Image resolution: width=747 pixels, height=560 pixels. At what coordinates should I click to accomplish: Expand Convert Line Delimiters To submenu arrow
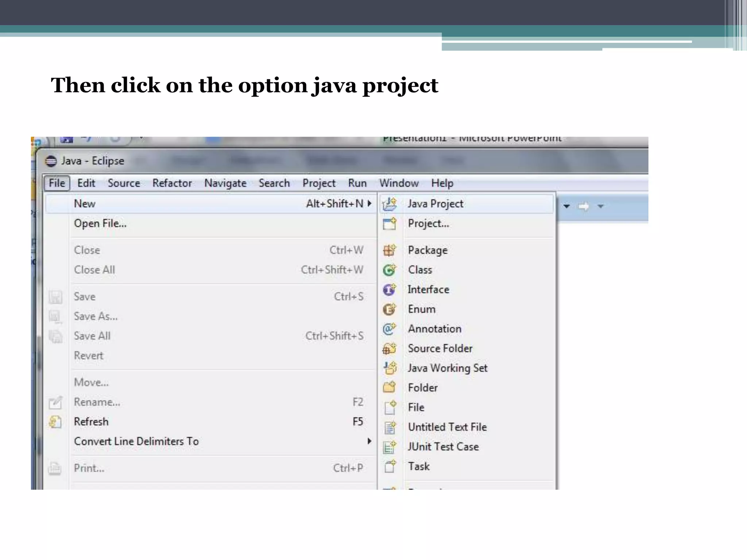click(x=369, y=441)
